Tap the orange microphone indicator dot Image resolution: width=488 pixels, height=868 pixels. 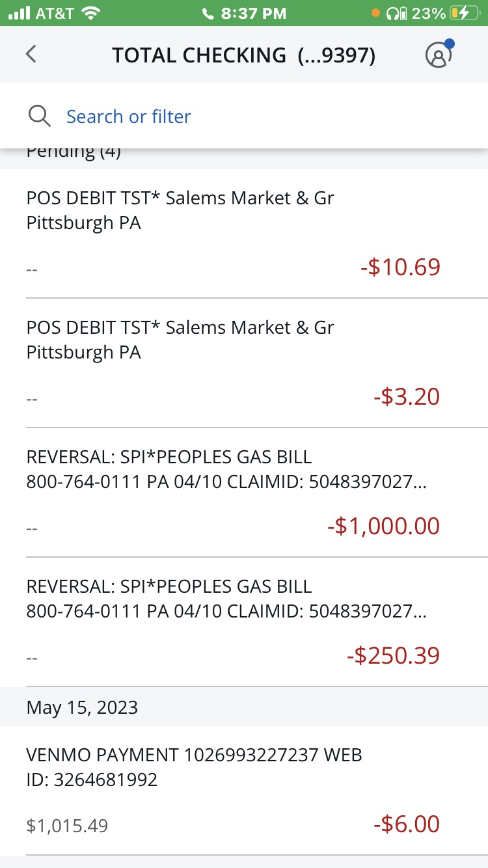click(x=375, y=13)
